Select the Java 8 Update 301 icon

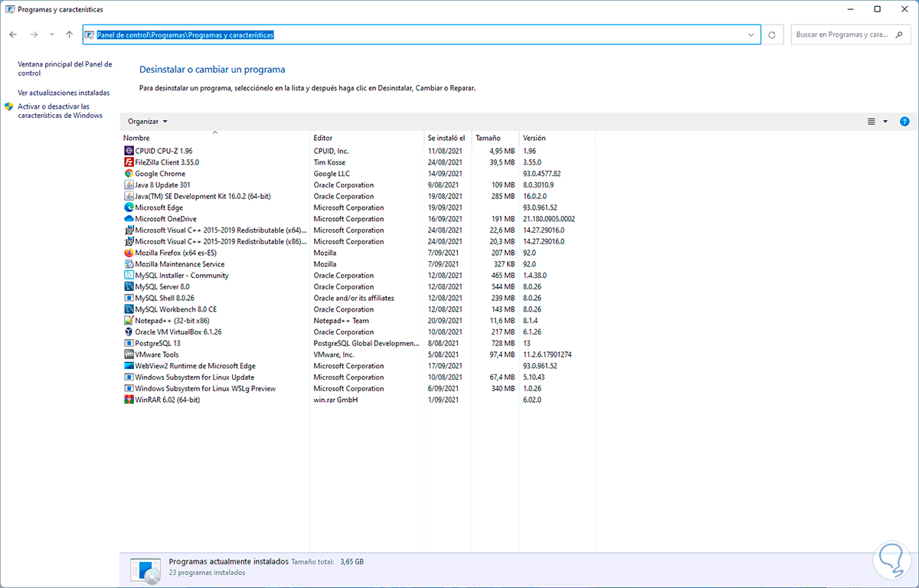(x=129, y=185)
